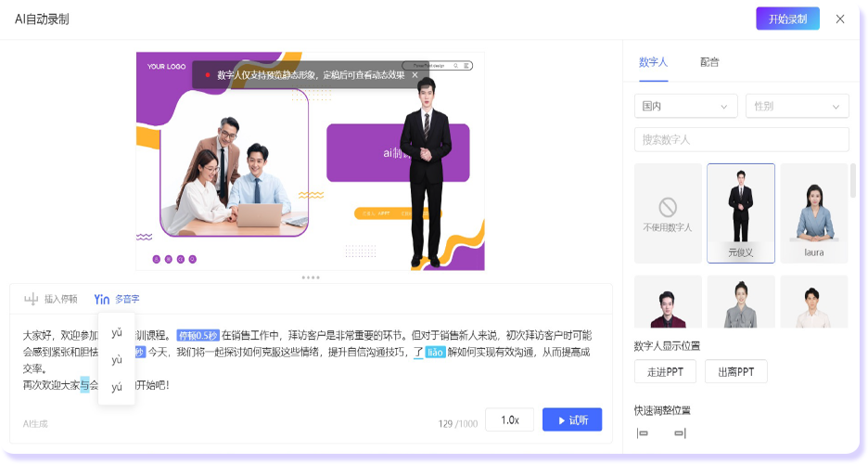Choose pronunciation yú from the list
Image resolution: width=868 pixels, height=464 pixels.
click(116, 387)
